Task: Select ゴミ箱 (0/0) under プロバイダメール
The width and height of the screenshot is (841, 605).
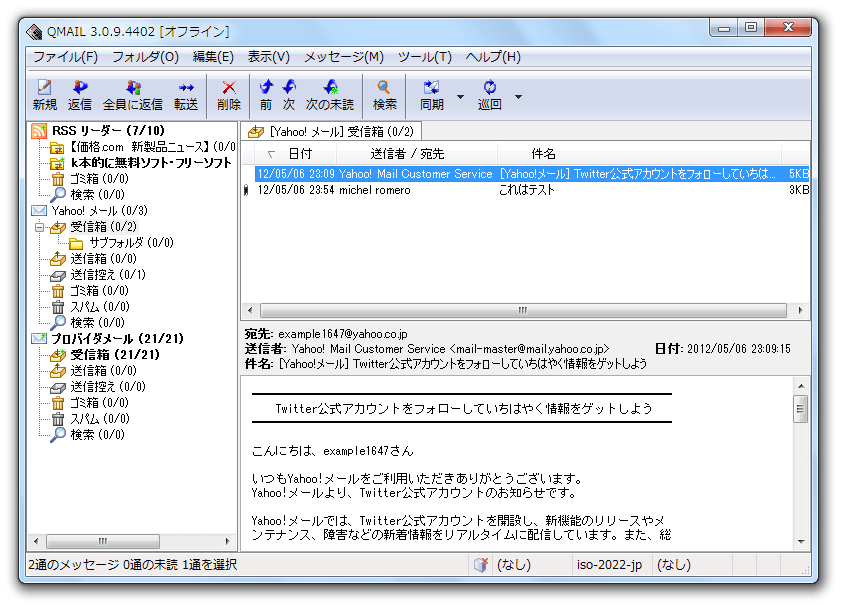Action: coord(99,403)
